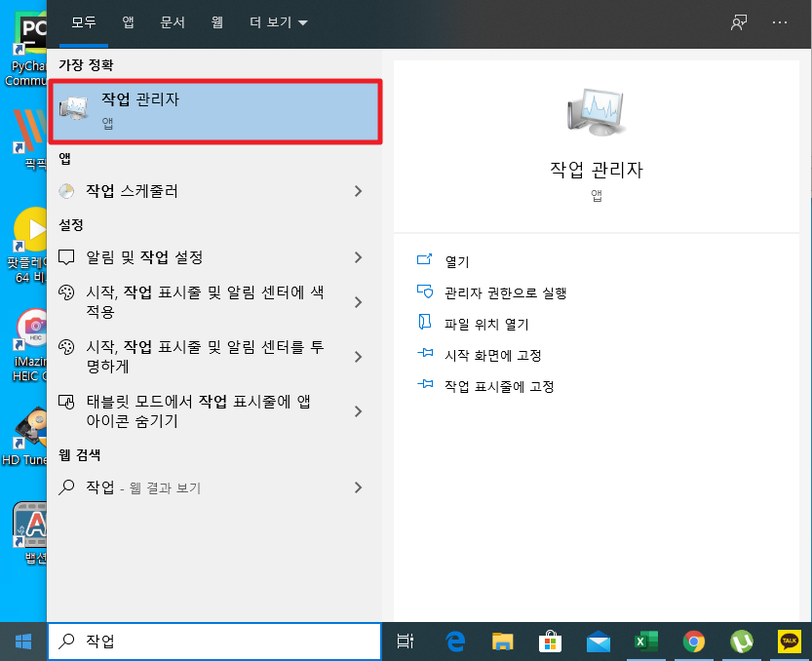Click the 작업 스케줄러 clock icon
This screenshot has height=661, width=812.
tap(66, 191)
